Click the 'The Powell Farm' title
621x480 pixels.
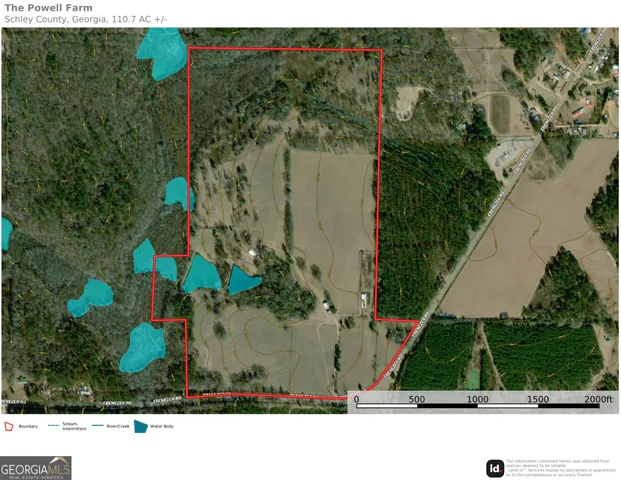click(48, 8)
